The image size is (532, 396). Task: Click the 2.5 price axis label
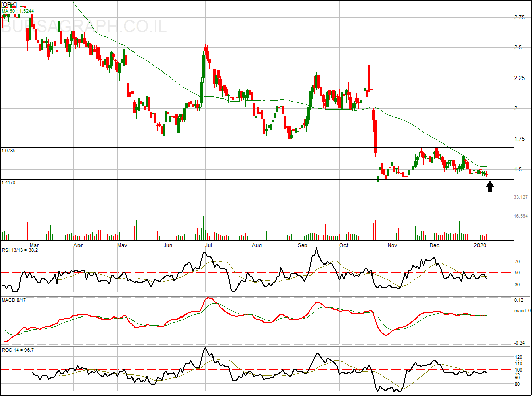point(518,48)
